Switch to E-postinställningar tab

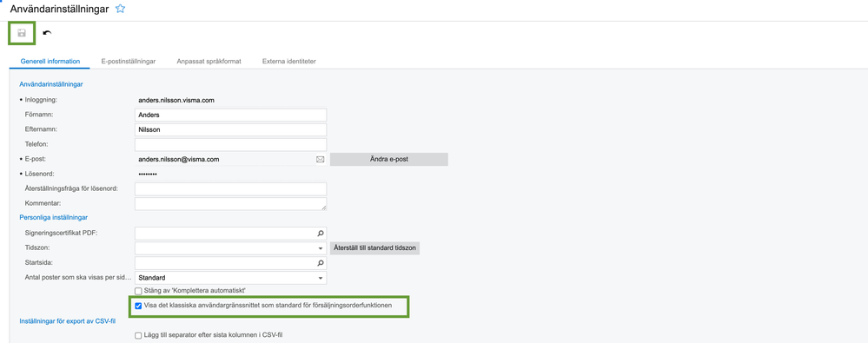pos(128,62)
